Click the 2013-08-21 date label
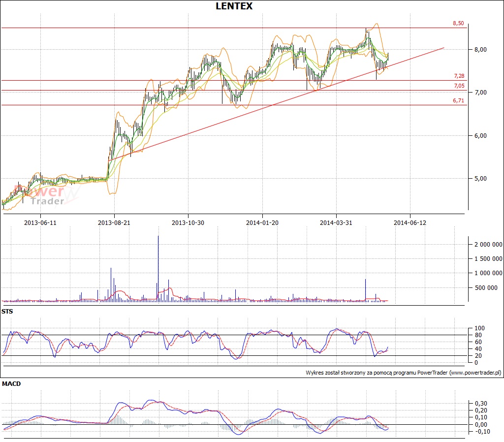Viewport: 504px width, 442px height. [114, 223]
